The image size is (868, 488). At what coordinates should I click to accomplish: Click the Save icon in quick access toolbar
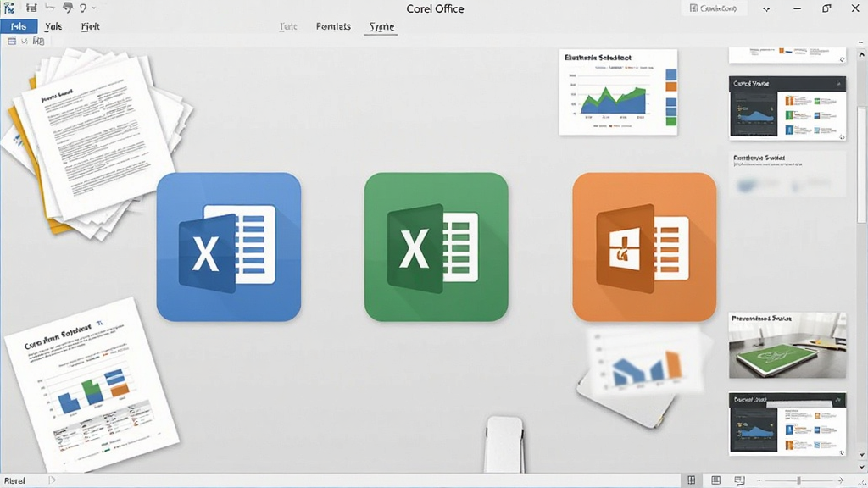[x=31, y=8]
